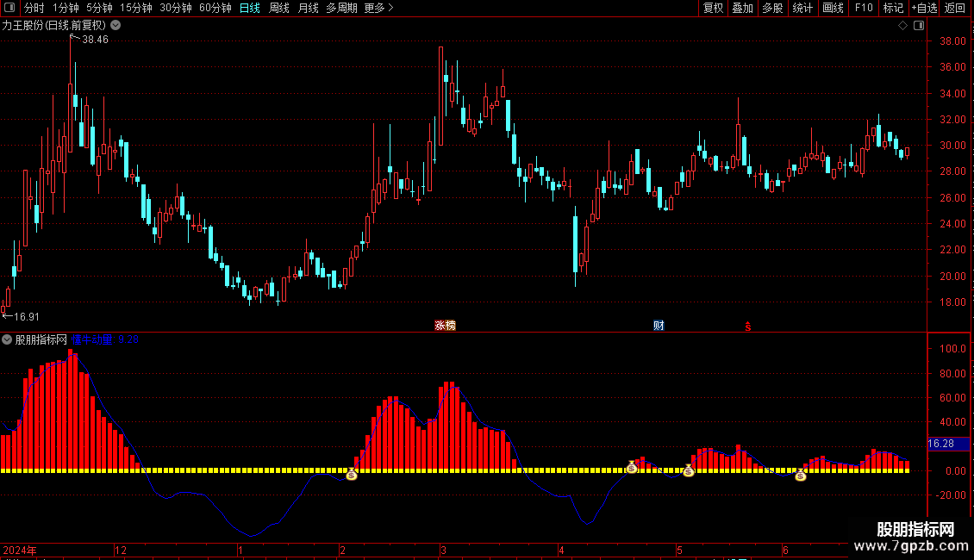Click the money bag signal in early June
Screen dimensions: 974x560
click(x=800, y=475)
